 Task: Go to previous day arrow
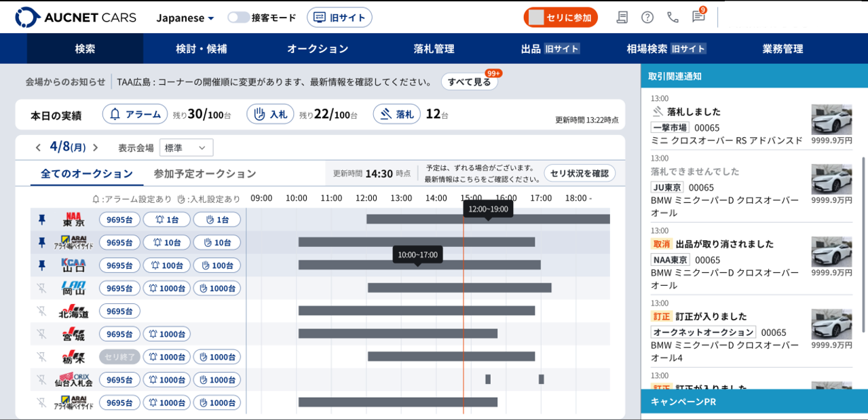point(38,147)
